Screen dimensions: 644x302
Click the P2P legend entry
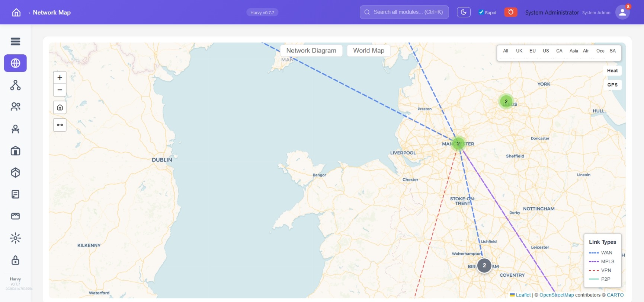600,279
